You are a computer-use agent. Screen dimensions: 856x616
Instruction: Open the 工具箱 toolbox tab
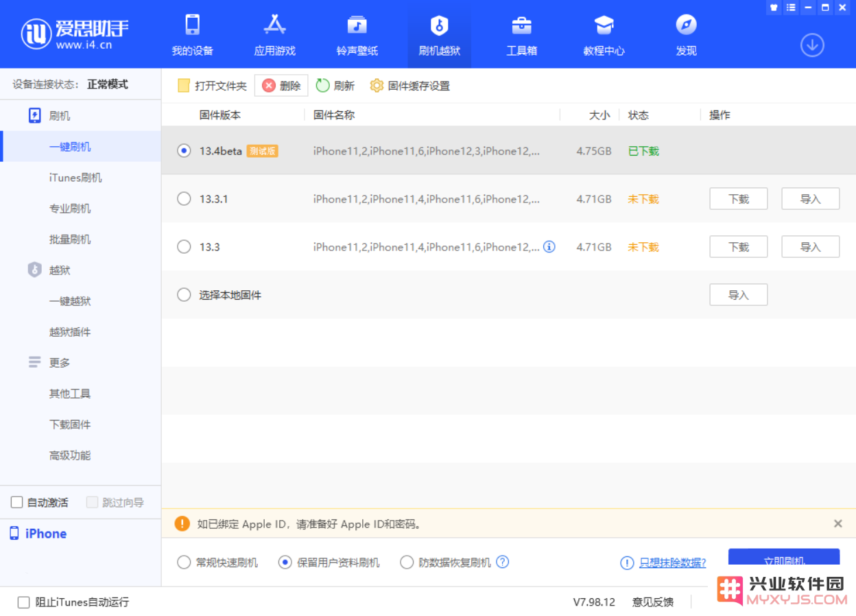pos(521,35)
